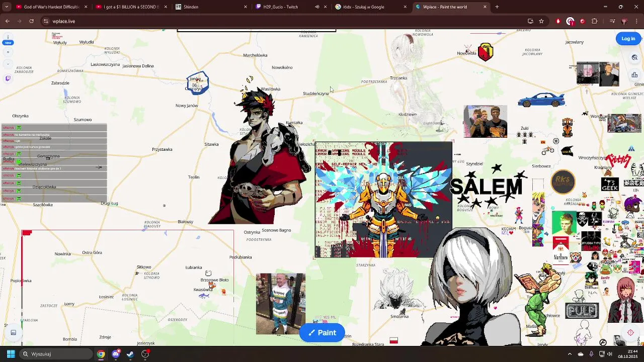The height and width of the screenshot is (362, 644).
Task: Click the Paint button
Action: coord(322,333)
